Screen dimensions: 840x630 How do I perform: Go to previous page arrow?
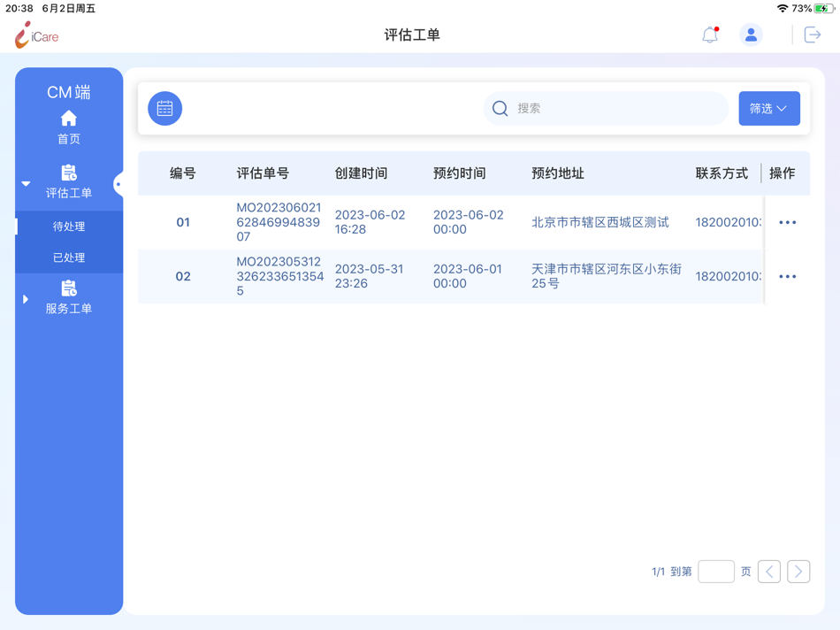point(768,572)
